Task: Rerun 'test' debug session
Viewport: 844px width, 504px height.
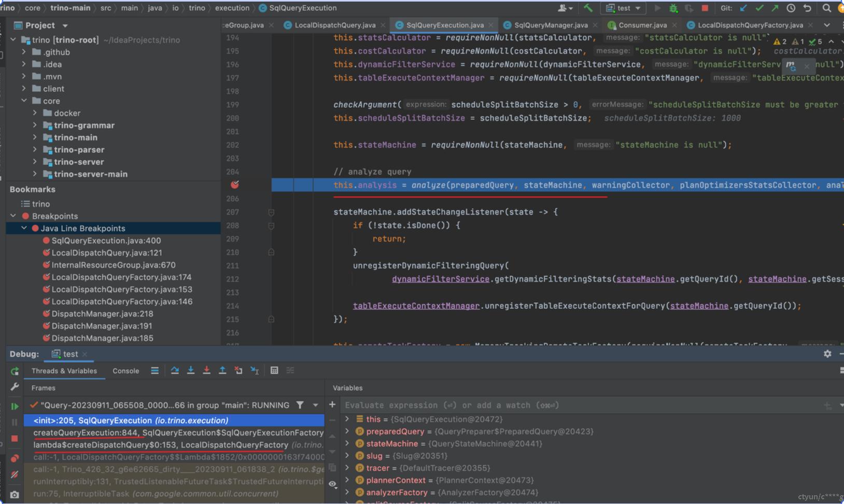Action: [15, 371]
